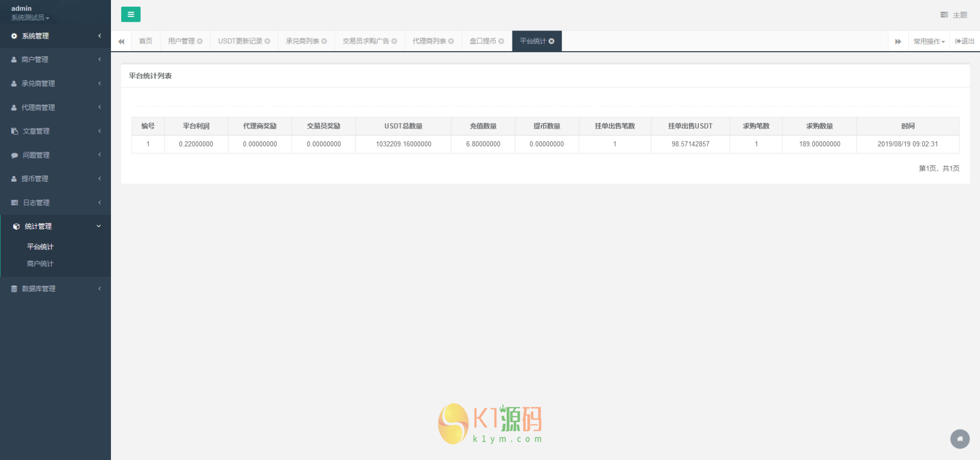The image size is (980, 460).
Task: Toggle the green hamburger menu button
Action: (x=131, y=14)
